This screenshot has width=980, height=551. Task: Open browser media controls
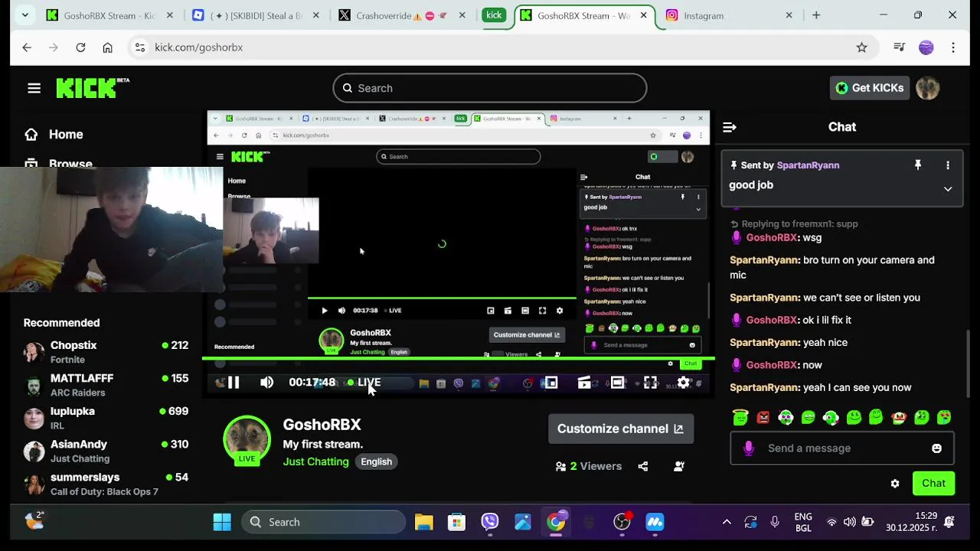click(x=900, y=47)
